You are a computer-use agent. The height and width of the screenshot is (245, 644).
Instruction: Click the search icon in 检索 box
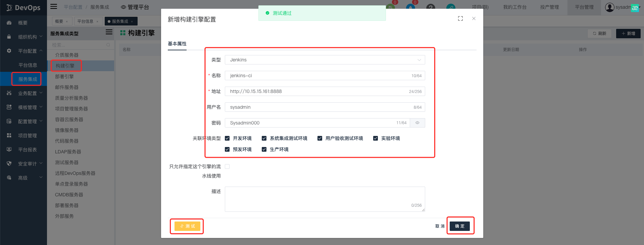click(108, 45)
